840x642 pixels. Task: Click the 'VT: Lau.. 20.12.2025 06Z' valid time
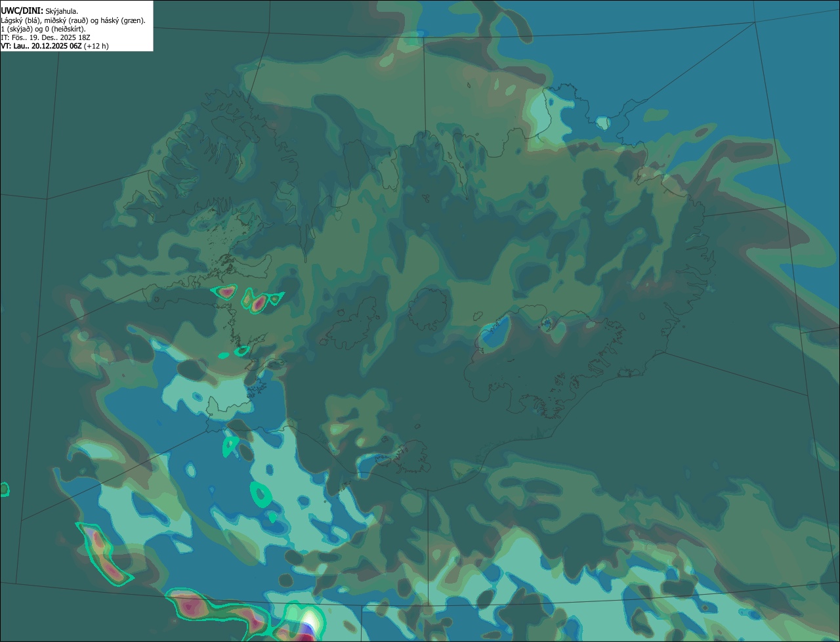[41, 46]
